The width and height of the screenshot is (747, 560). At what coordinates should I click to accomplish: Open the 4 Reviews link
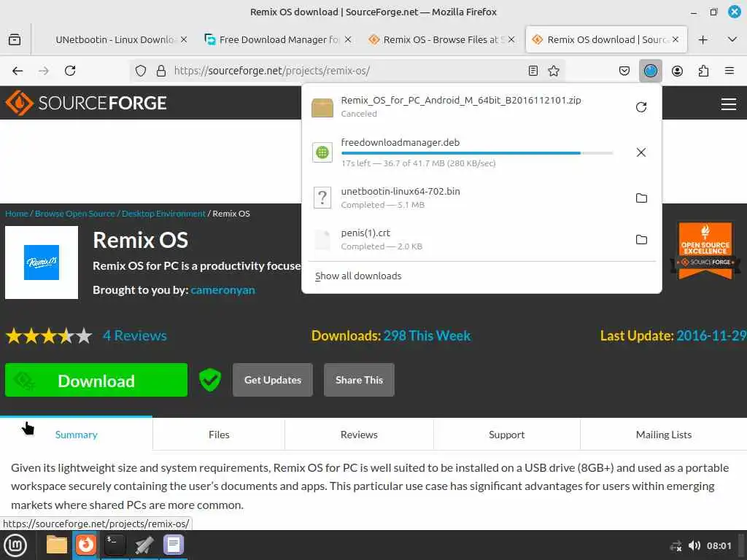(135, 335)
